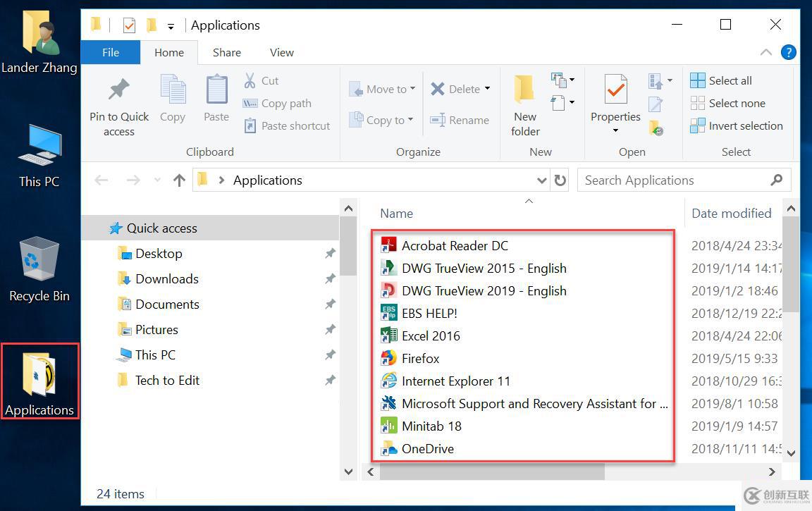Select Acrobat Reader DC shortcut
The width and height of the screenshot is (812, 511).
click(454, 246)
